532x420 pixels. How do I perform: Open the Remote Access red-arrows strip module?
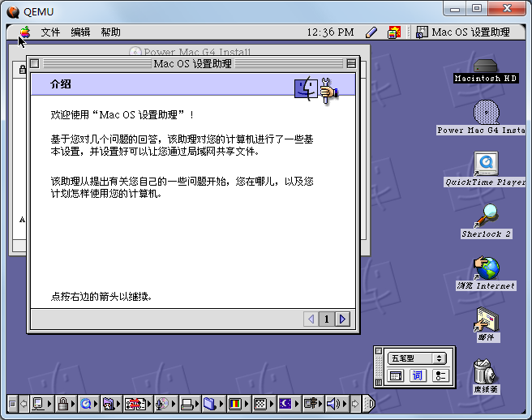pos(138,404)
